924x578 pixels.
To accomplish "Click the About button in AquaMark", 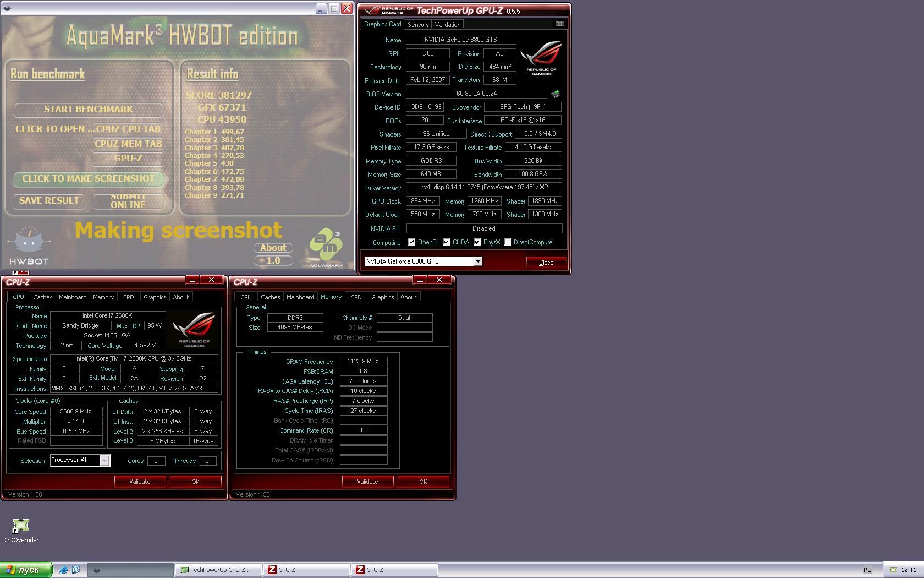I will coord(273,248).
